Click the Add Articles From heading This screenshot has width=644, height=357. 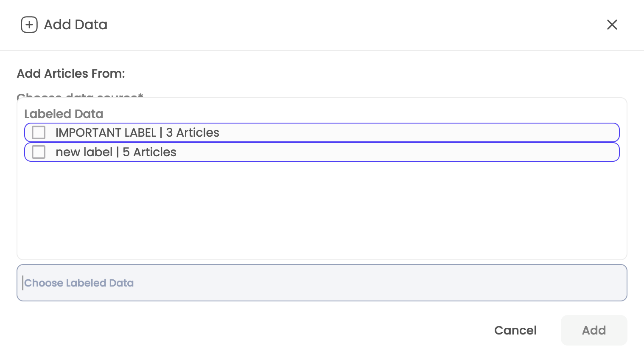click(x=70, y=73)
